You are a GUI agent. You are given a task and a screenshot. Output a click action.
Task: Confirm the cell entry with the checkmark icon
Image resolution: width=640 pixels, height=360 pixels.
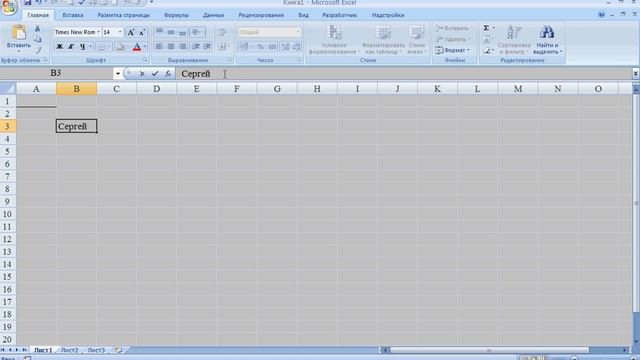[x=155, y=73]
